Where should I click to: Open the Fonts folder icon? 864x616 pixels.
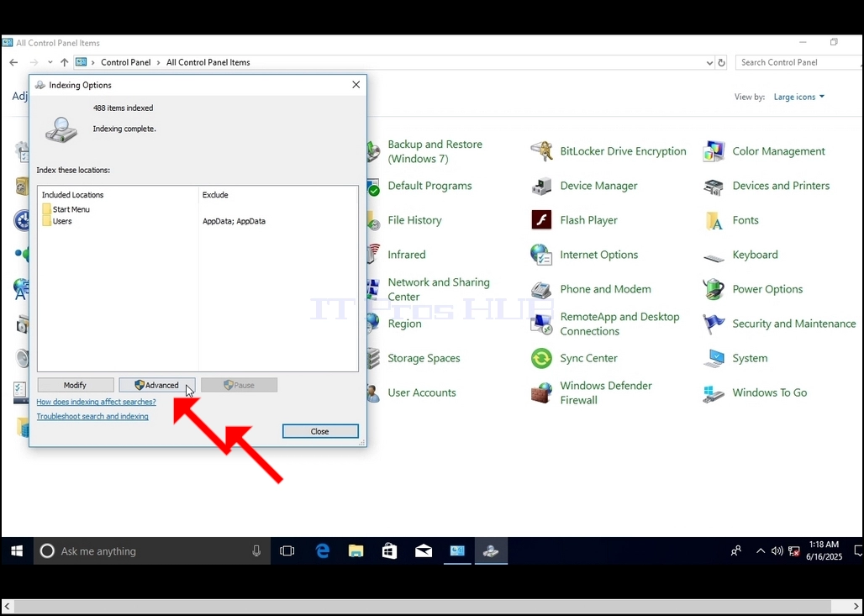point(714,220)
